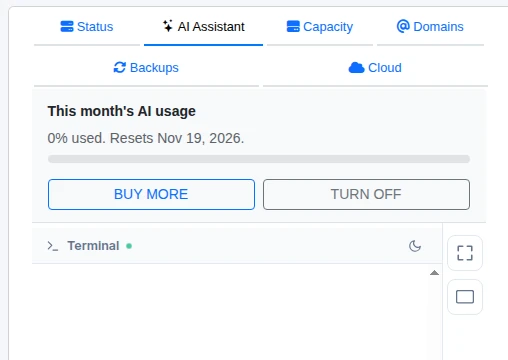Viewport: 508px width, 360px height.
Task: Click inside the terminal output area
Action: pyautogui.click(x=230, y=312)
